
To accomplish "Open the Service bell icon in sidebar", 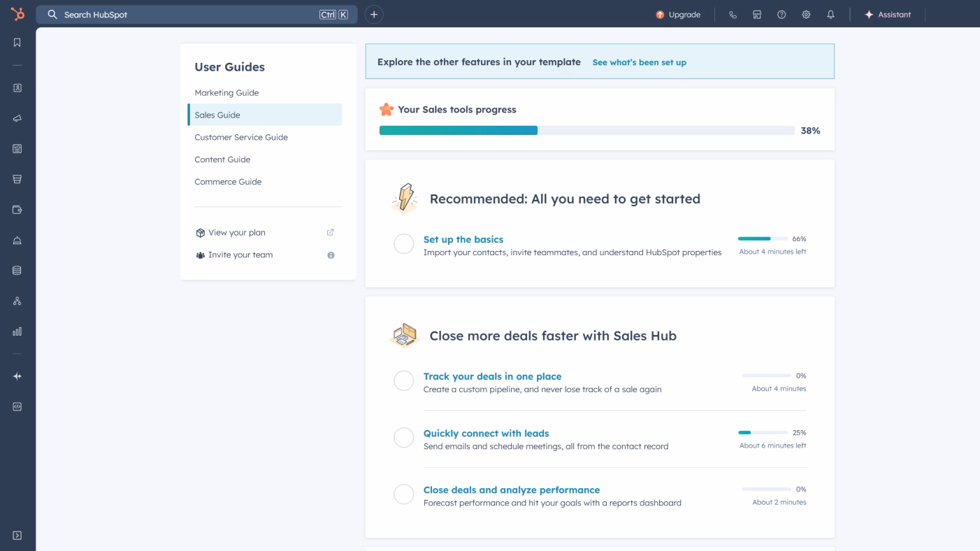I will pos(17,240).
